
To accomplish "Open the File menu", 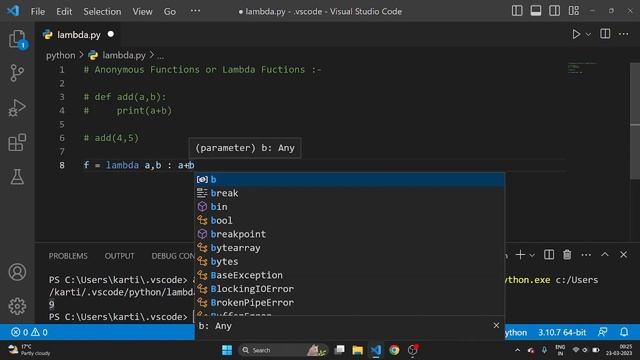I will pos(38,11).
